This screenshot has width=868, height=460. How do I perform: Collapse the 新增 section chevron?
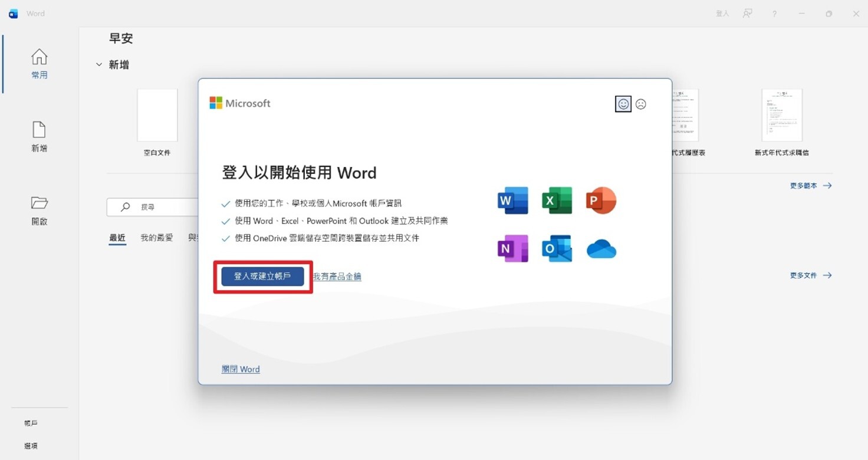coord(99,65)
